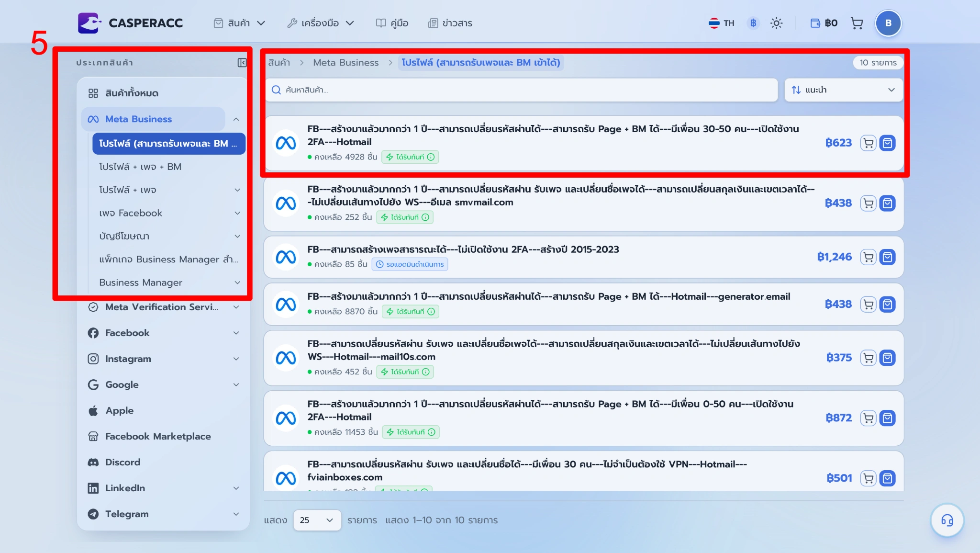
Task: Click the info icon on the ฿623 product badge
Action: pyautogui.click(x=431, y=157)
